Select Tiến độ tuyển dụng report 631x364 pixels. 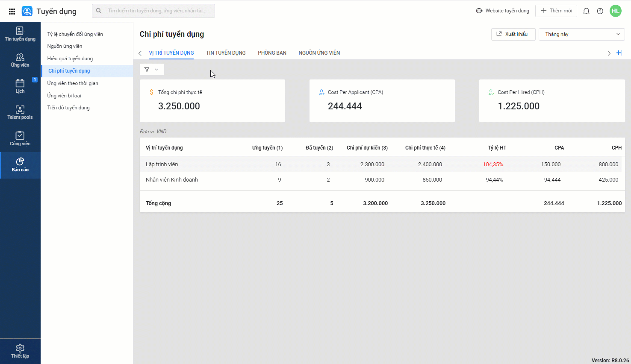click(x=68, y=108)
